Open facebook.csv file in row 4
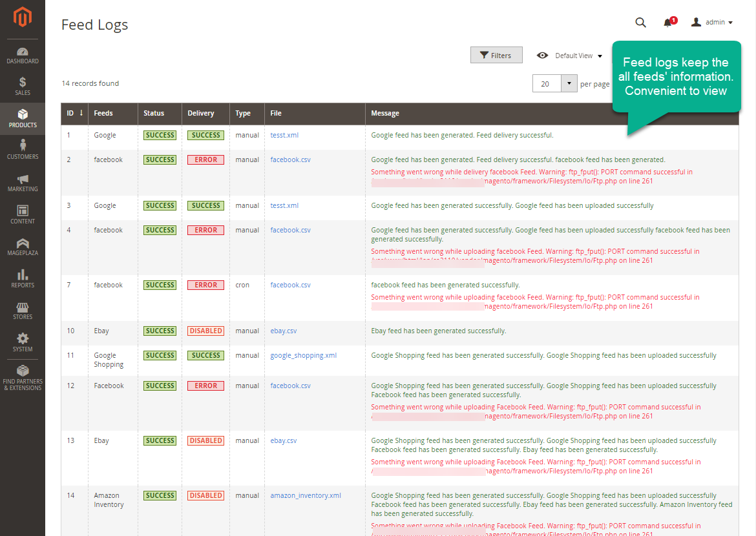Viewport: 756px width, 536px height. (x=290, y=230)
